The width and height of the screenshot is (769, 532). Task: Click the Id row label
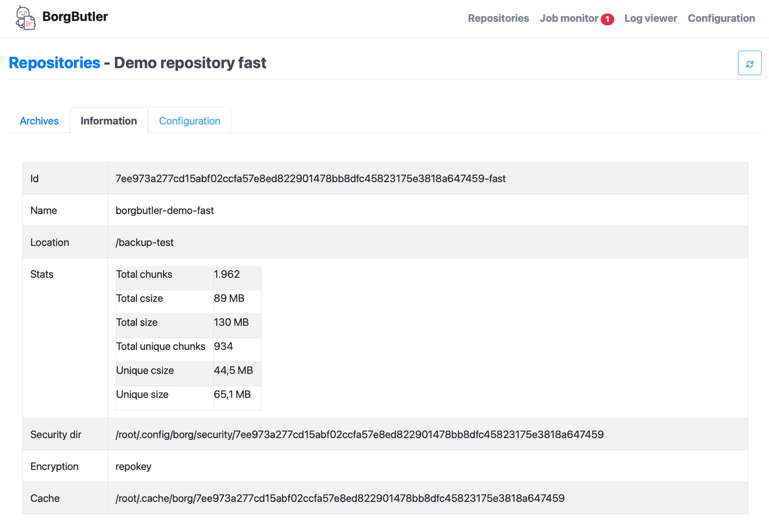tap(35, 179)
